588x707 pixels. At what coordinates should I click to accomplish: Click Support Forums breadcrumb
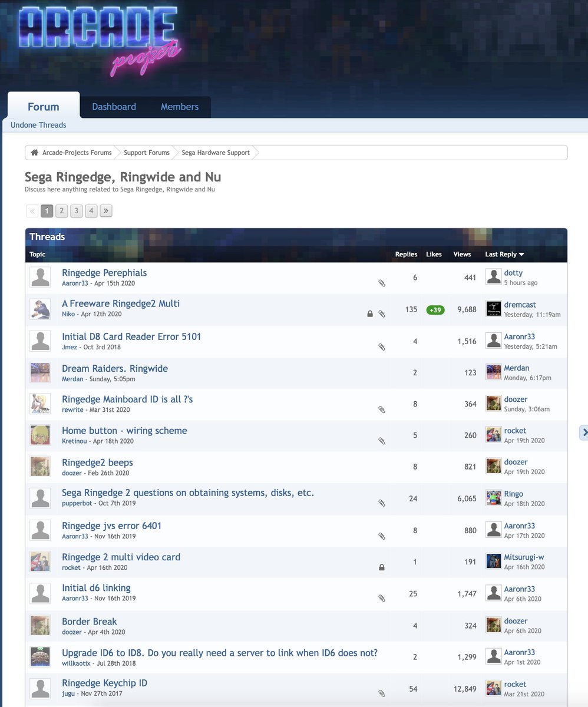click(147, 153)
